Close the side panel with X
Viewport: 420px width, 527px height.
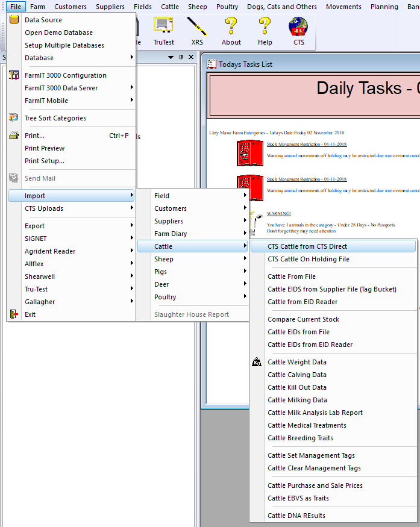(x=191, y=57)
